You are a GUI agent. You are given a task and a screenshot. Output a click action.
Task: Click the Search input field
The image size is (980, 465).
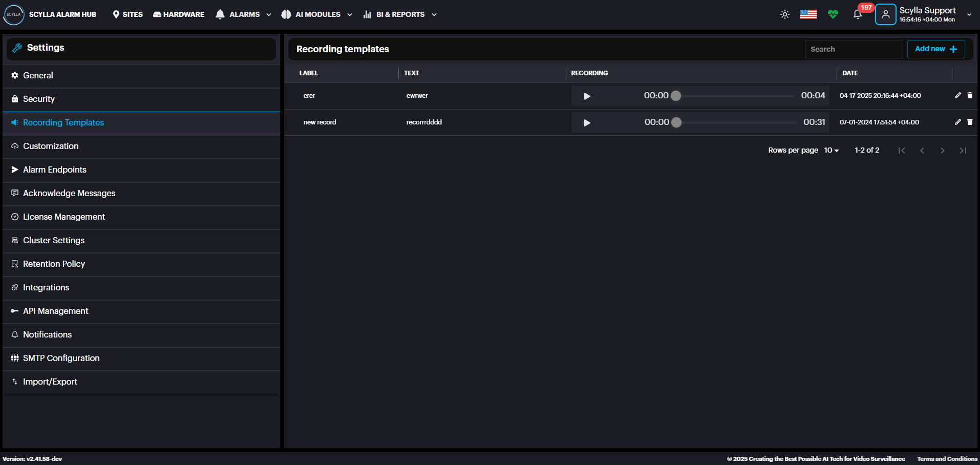click(853, 49)
